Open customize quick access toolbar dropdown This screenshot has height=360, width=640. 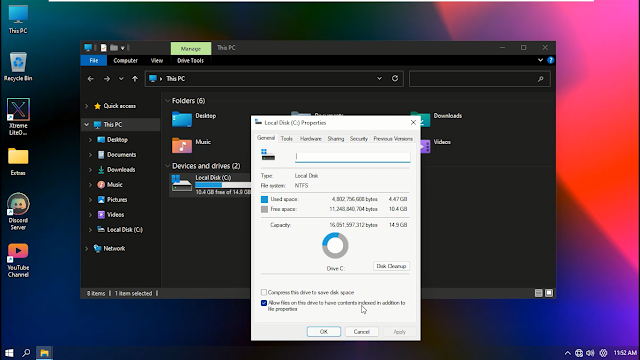[122, 48]
